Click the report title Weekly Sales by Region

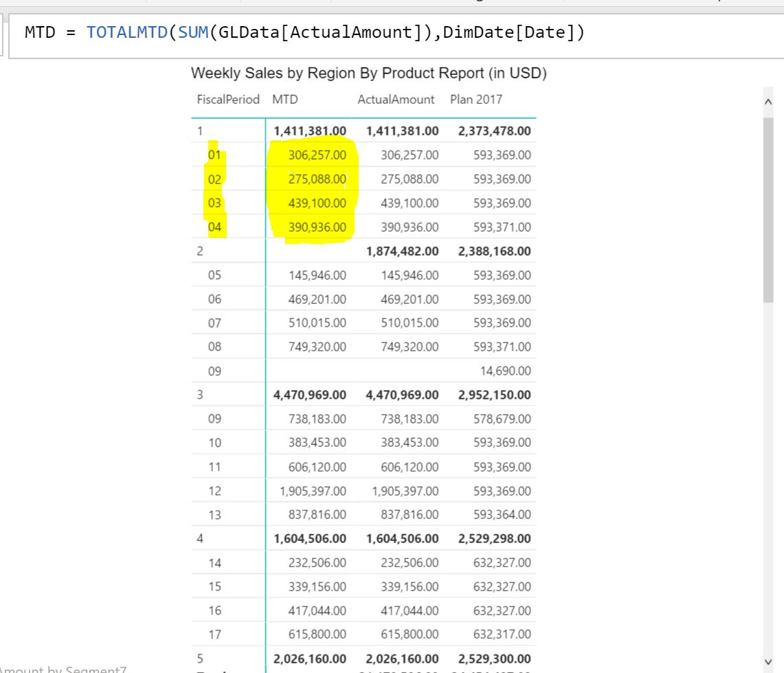(x=369, y=73)
